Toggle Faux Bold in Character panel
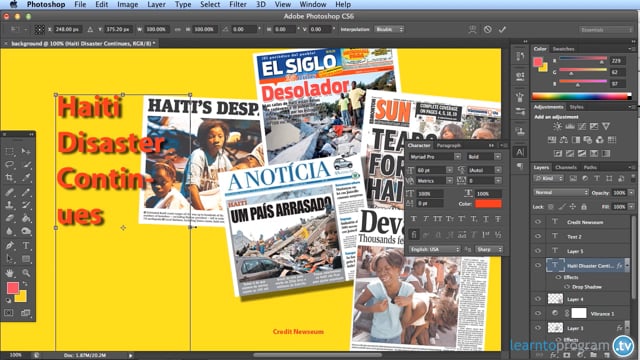 [x=414, y=219]
